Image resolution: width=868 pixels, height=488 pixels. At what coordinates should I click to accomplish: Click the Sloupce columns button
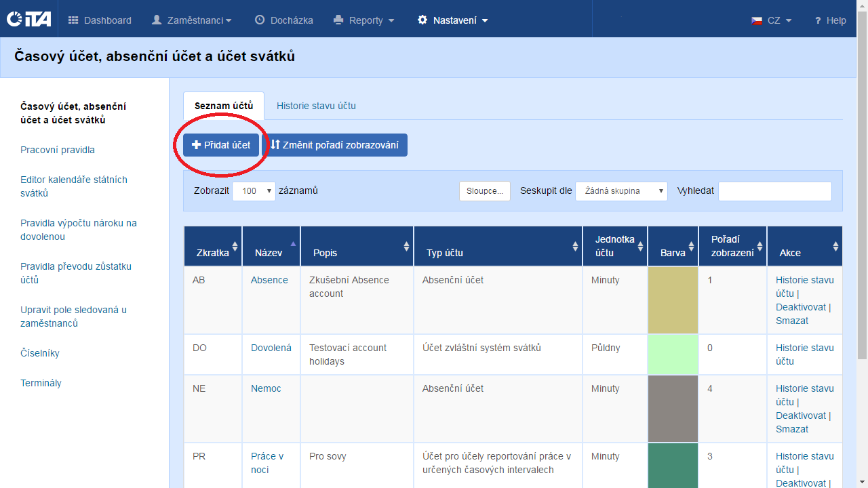coord(484,191)
